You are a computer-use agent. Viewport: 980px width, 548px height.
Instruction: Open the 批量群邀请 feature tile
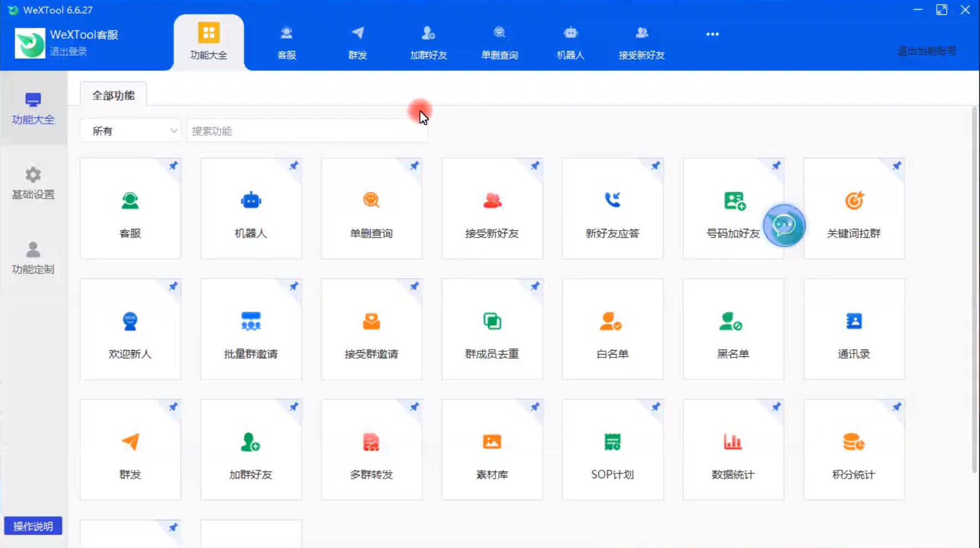pos(251,330)
